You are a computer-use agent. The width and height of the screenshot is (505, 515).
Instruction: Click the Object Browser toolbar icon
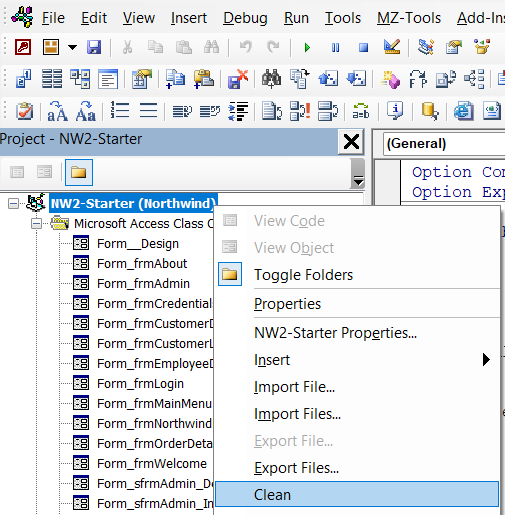pos(482,47)
